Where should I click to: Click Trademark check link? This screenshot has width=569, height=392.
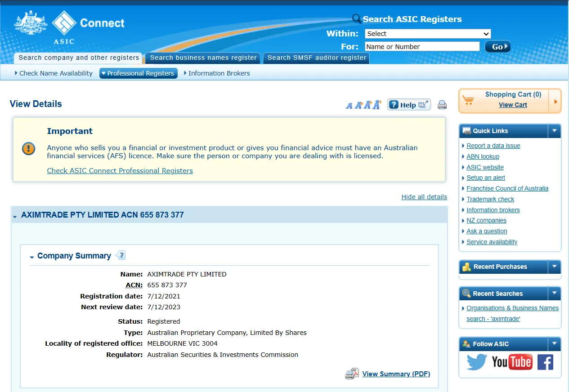click(x=490, y=199)
